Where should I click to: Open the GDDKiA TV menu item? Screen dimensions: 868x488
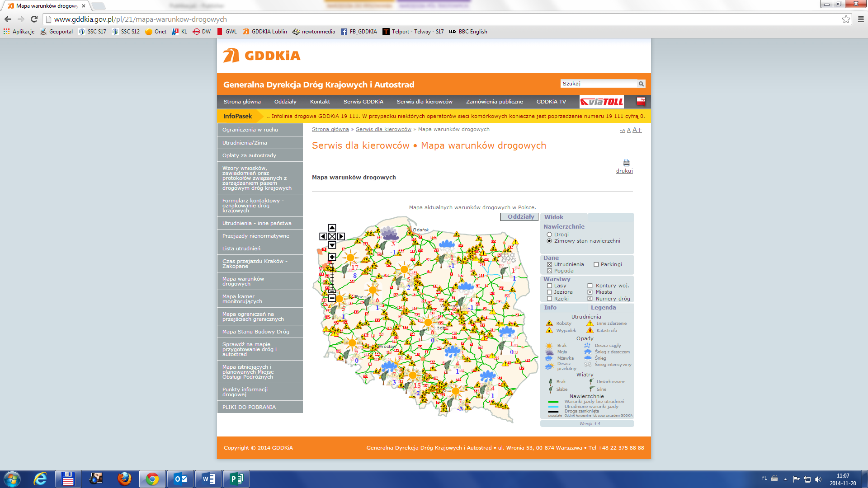tap(551, 102)
